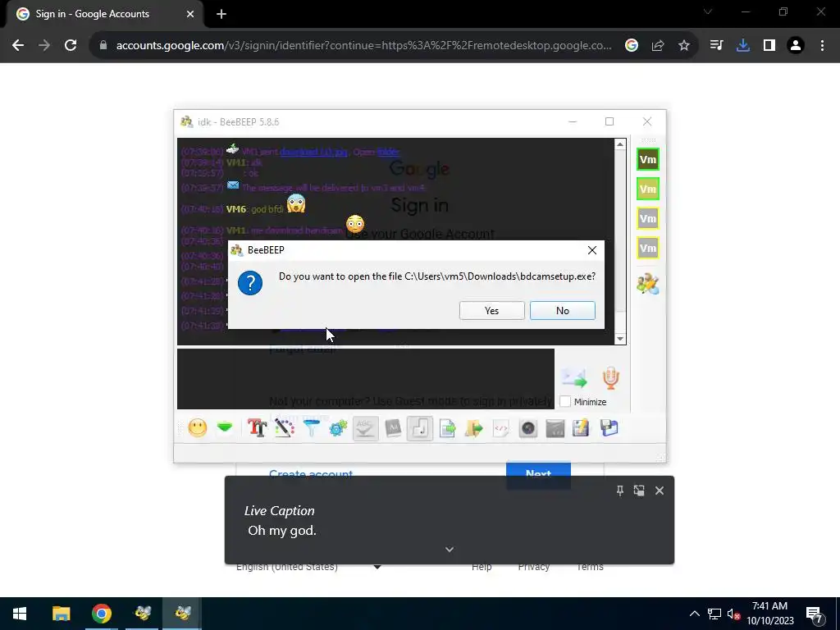Toggle the ABC spell check icon
The height and width of the screenshot is (630, 840).
coord(365,428)
